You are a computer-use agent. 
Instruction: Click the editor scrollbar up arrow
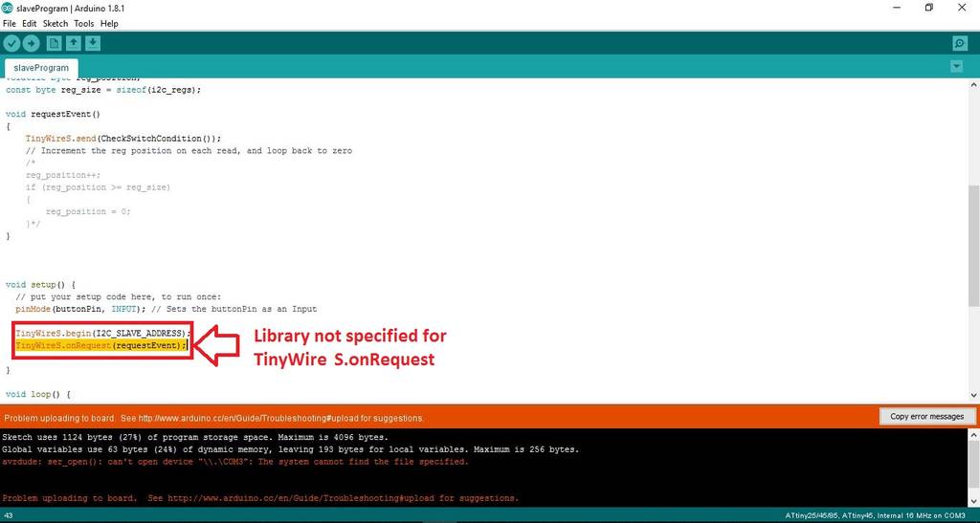(x=973, y=84)
